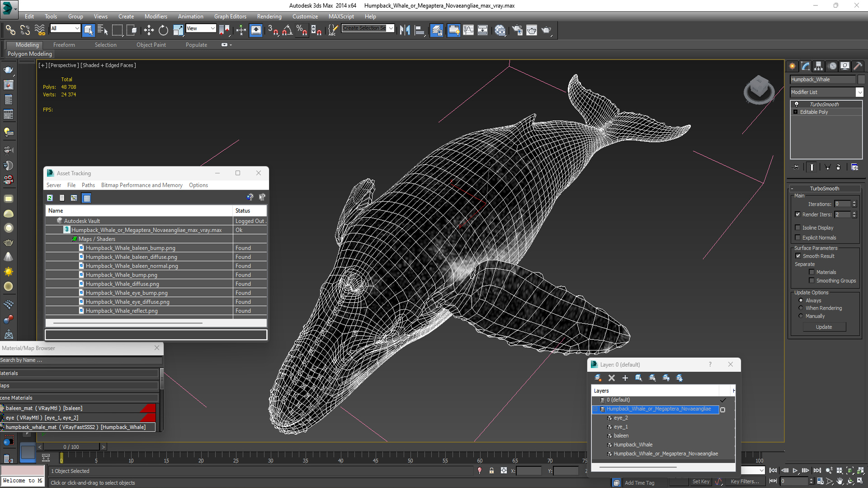Toggle the Smooth Result checkbox
Image resolution: width=868 pixels, height=488 pixels.
798,256
